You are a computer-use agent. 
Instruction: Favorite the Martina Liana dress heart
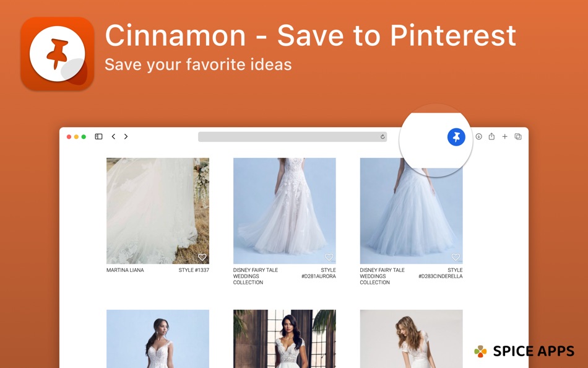[202, 257]
